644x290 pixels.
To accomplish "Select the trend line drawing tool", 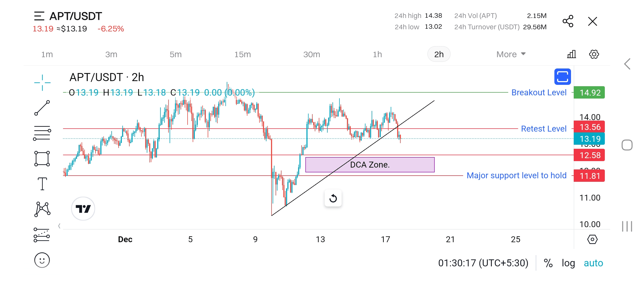I will pos(42,108).
